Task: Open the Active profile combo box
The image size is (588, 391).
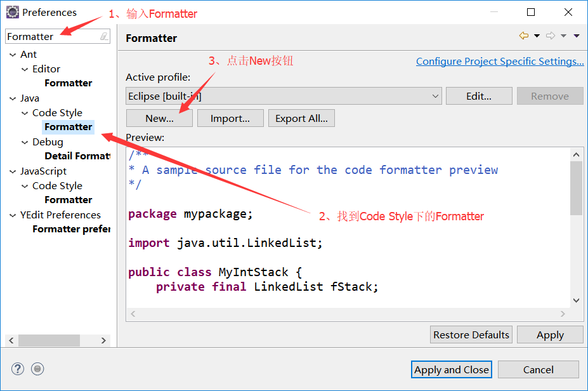Action: [284, 96]
